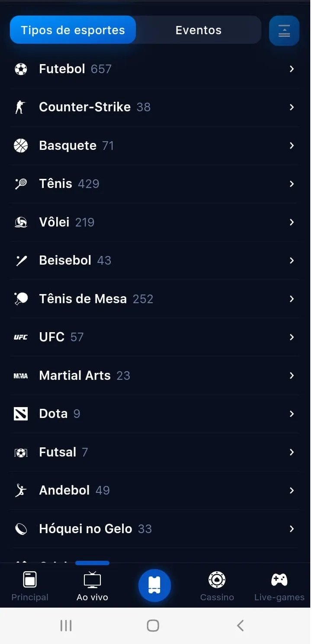Image resolution: width=312 pixels, height=644 pixels.
Task: Expand the Tênis row chevron
Action: click(x=292, y=184)
